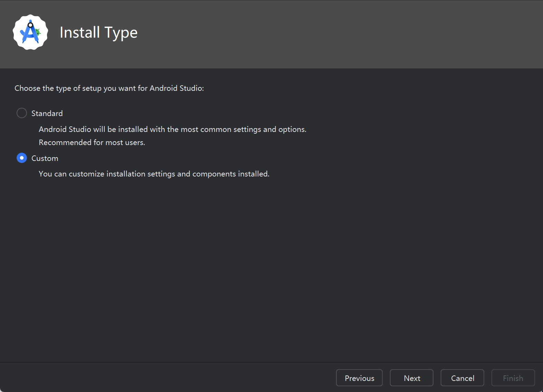Click the 'Custom' option label
The image size is (543, 392).
(x=45, y=158)
